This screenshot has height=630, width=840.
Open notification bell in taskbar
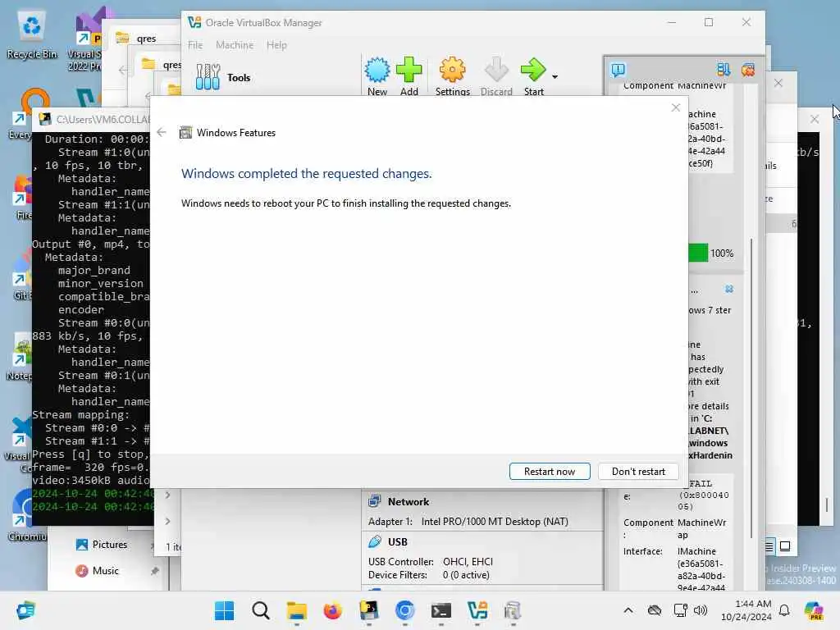[x=784, y=610]
